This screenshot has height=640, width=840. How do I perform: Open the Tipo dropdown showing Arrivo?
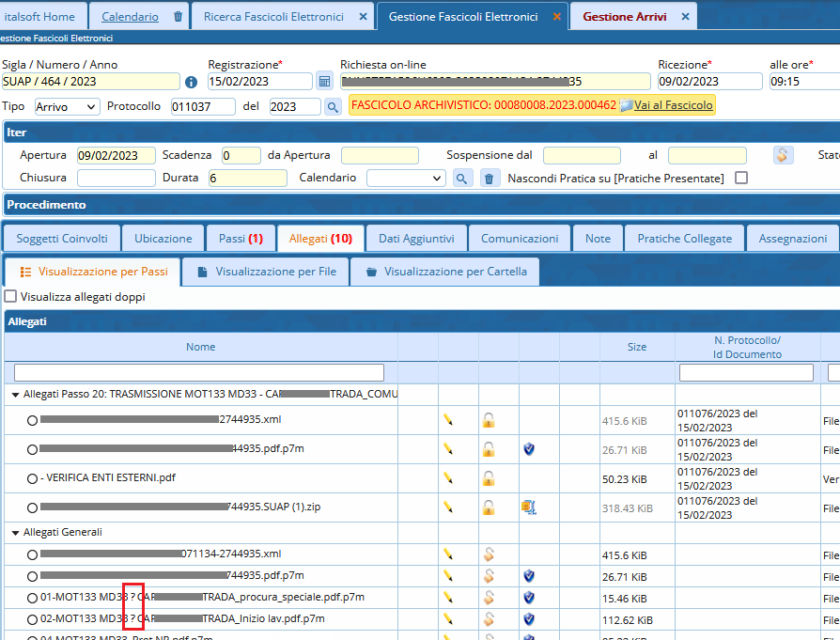click(x=67, y=107)
